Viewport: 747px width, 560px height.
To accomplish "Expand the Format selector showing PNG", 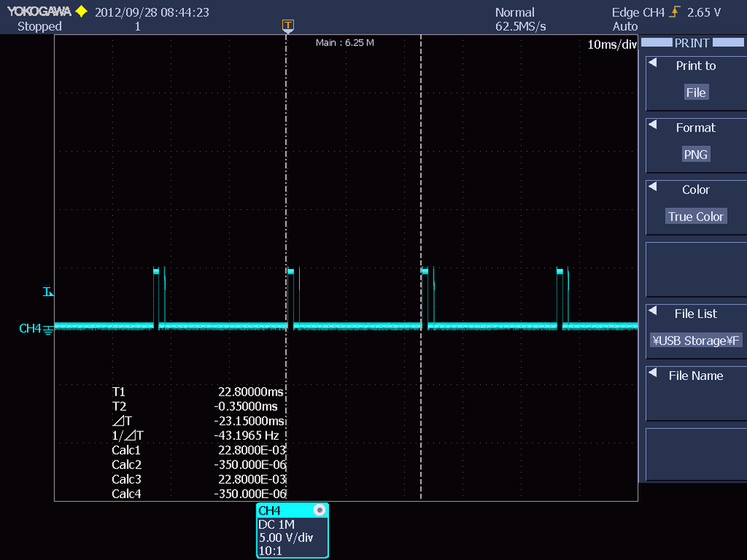I will [x=696, y=154].
